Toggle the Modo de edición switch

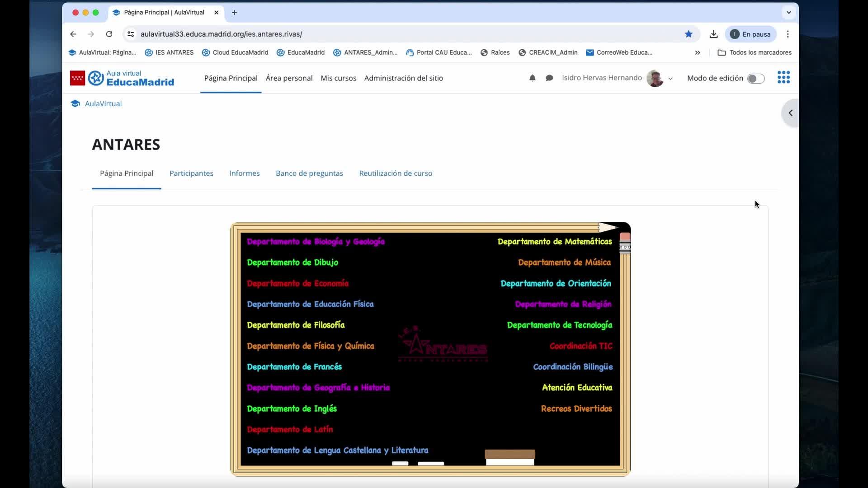coord(755,79)
